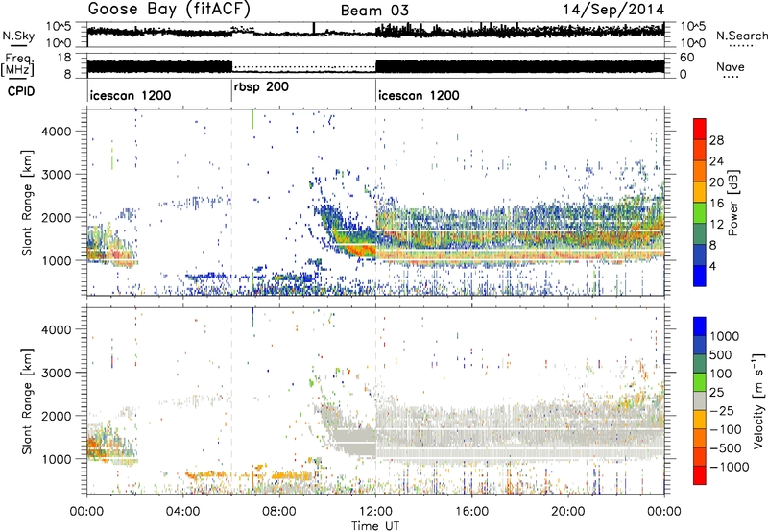Click the "16" value on the power scale
This screenshot has height=532, width=768.
coord(716,204)
